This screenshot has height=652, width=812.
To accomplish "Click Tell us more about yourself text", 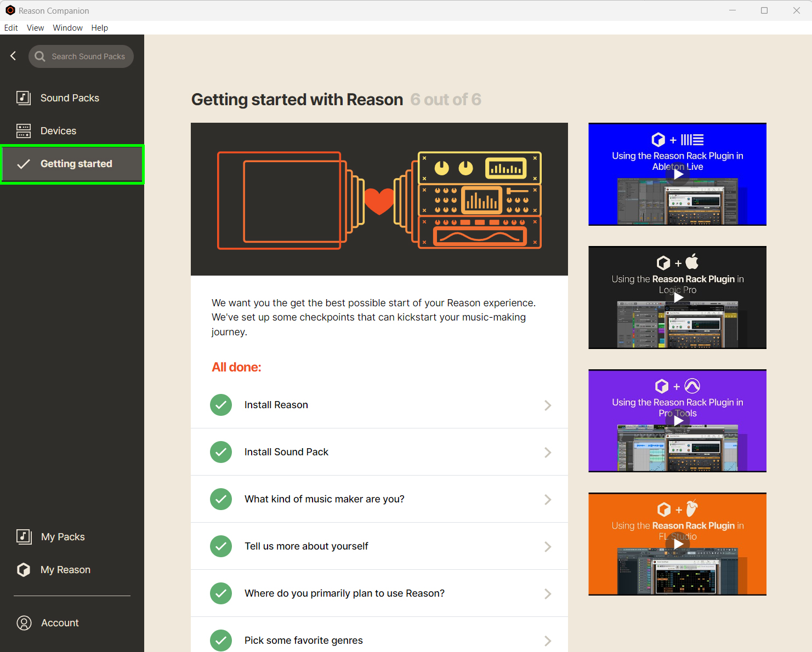I will pos(306,546).
